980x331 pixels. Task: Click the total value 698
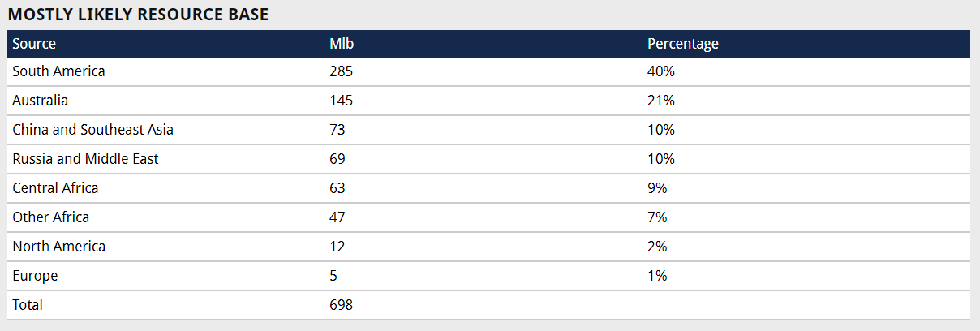[x=342, y=305]
